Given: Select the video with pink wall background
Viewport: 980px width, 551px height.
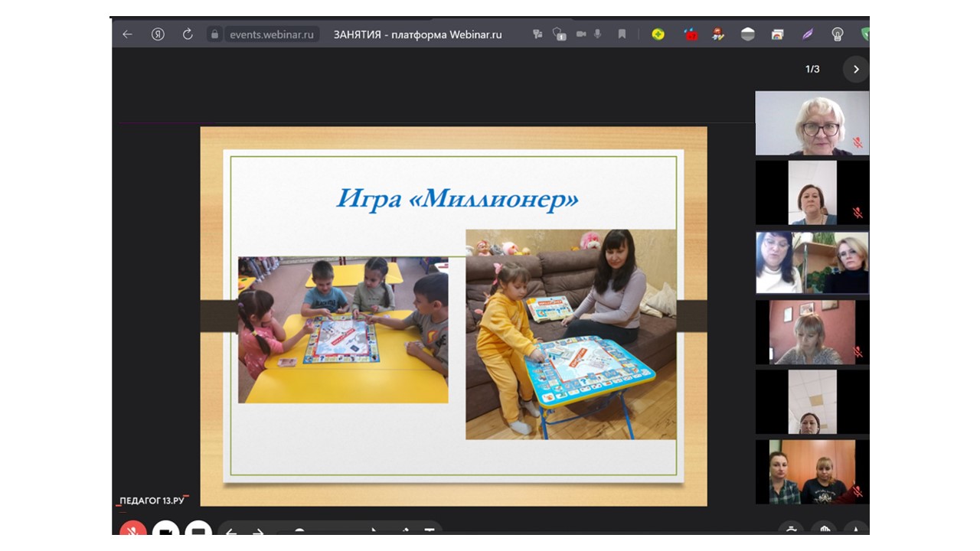Looking at the screenshot, I should point(812,332).
